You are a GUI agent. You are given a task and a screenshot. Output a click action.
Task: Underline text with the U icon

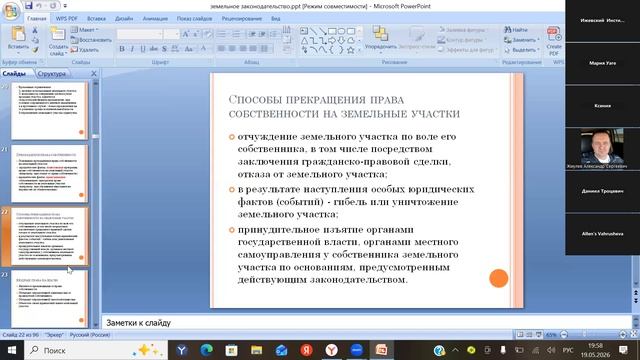click(142, 49)
